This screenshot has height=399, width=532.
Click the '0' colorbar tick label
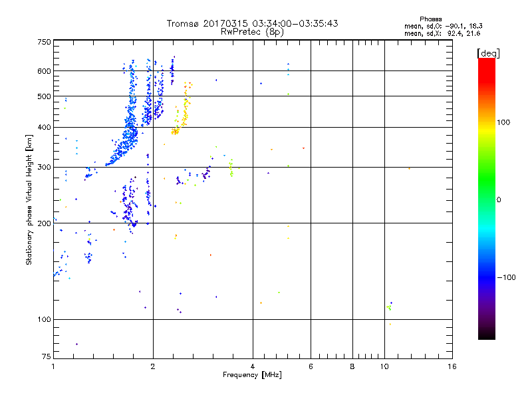[x=499, y=200]
